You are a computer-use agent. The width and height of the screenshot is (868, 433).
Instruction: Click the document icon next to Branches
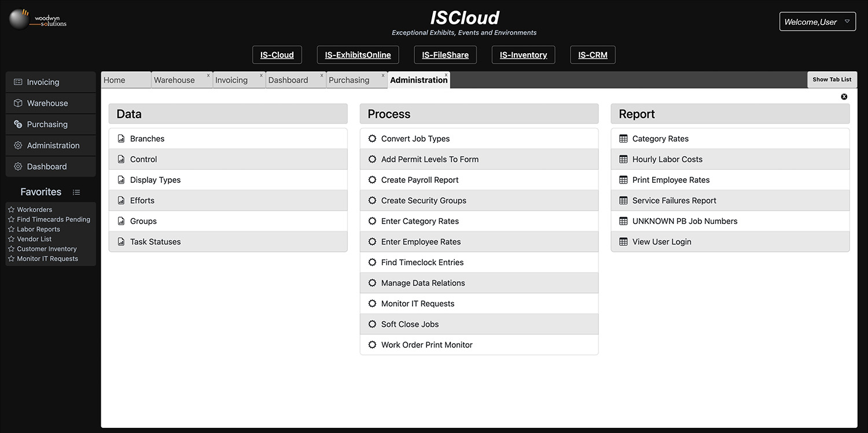tap(121, 139)
